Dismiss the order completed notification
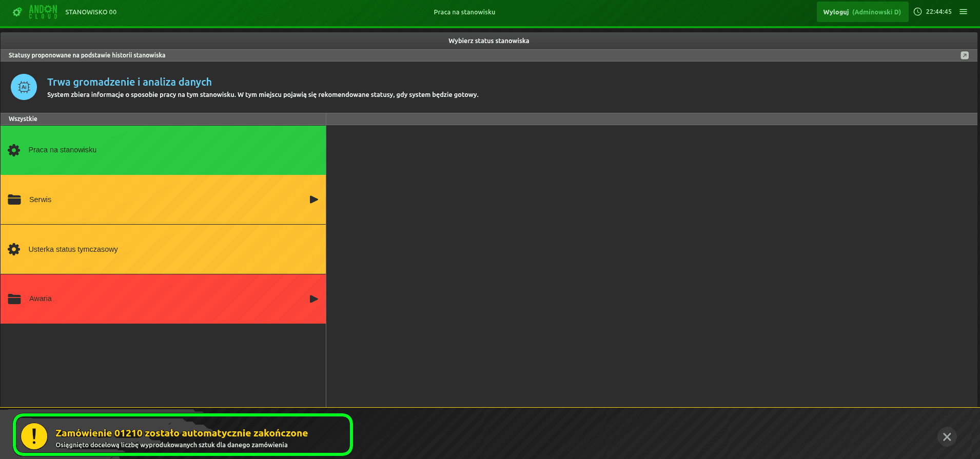 point(947,437)
